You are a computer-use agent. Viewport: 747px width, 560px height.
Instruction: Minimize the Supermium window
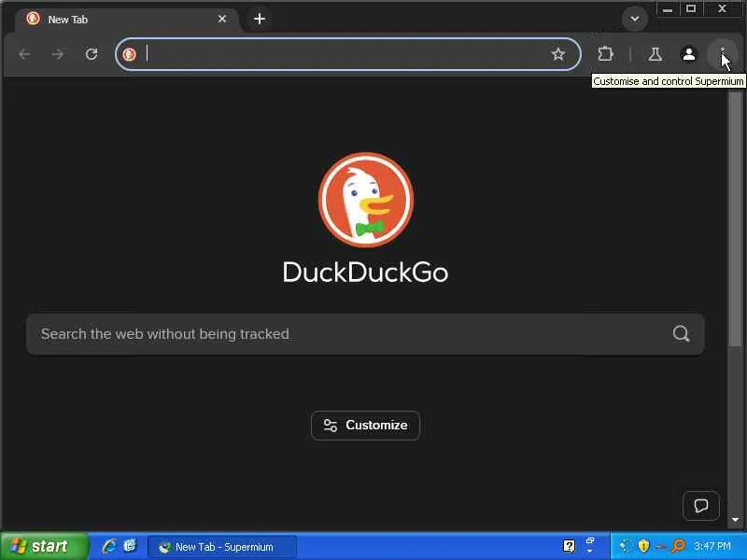(668, 9)
